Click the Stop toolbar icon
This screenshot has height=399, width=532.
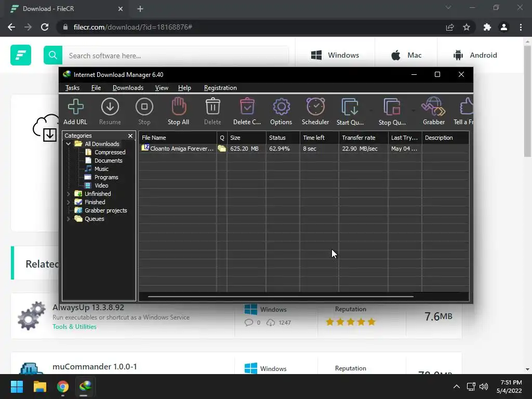point(144,111)
